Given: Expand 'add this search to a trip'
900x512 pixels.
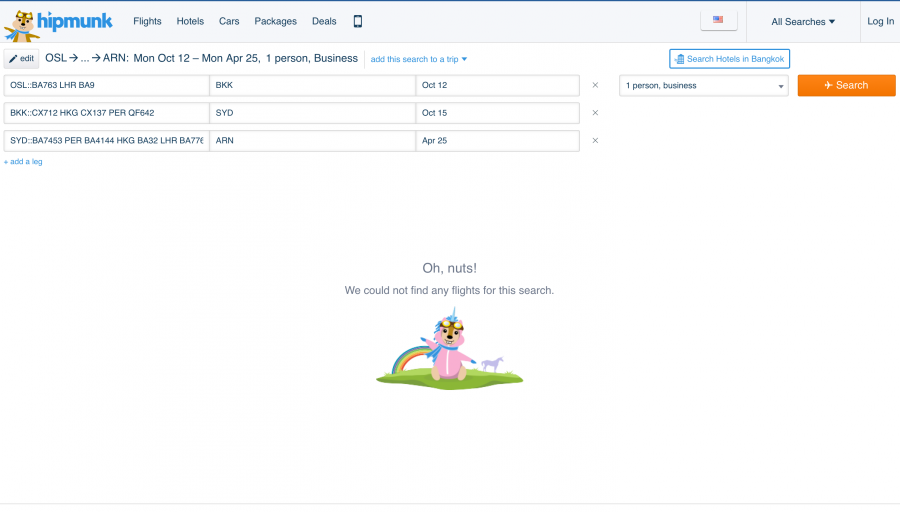Looking at the screenshot, I should pyautogui.click(x=419, y=59).
